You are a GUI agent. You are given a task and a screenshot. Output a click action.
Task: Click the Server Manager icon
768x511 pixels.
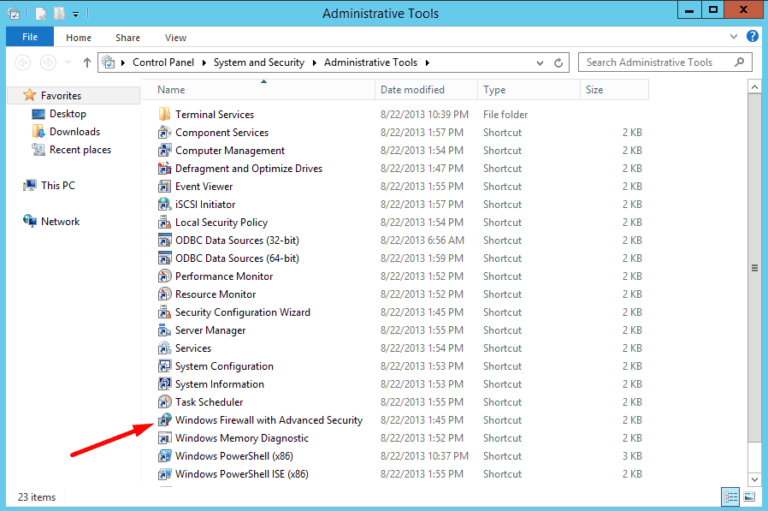[x=165, y=330]
